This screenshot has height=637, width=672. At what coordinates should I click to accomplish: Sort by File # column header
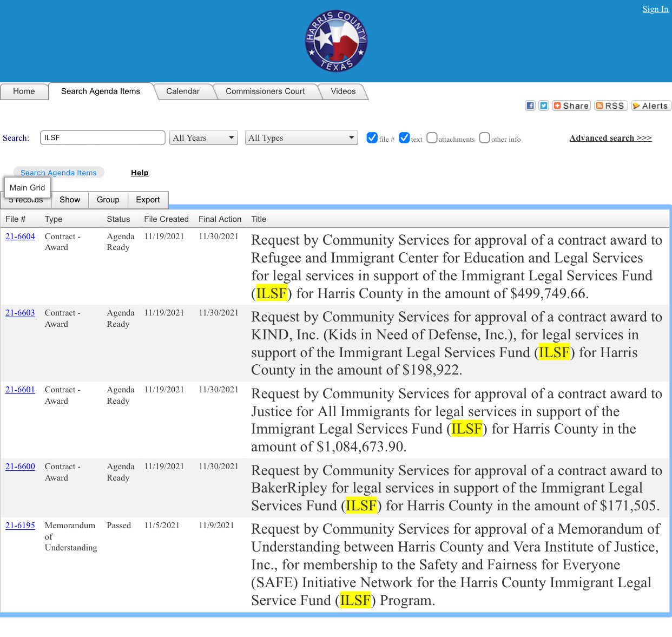tap(15, 219)
